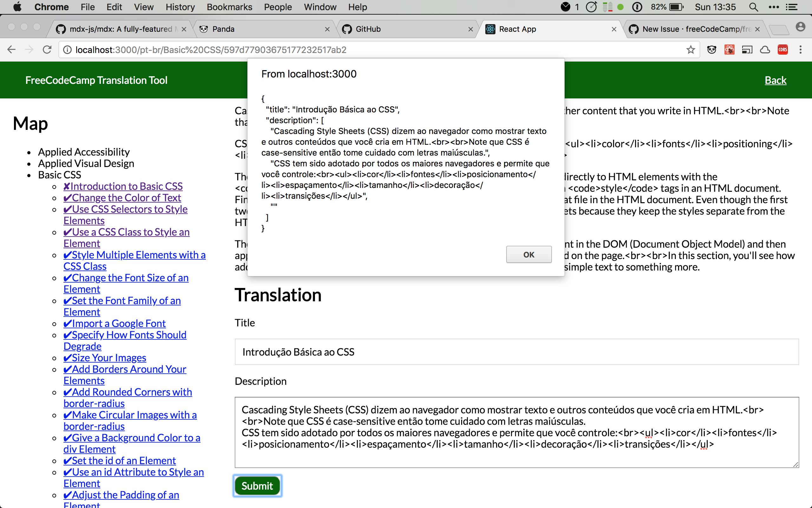Close the GitHub tab
Image resolution: width=812 pixels, height=508 pixels.
click(470, 29)
